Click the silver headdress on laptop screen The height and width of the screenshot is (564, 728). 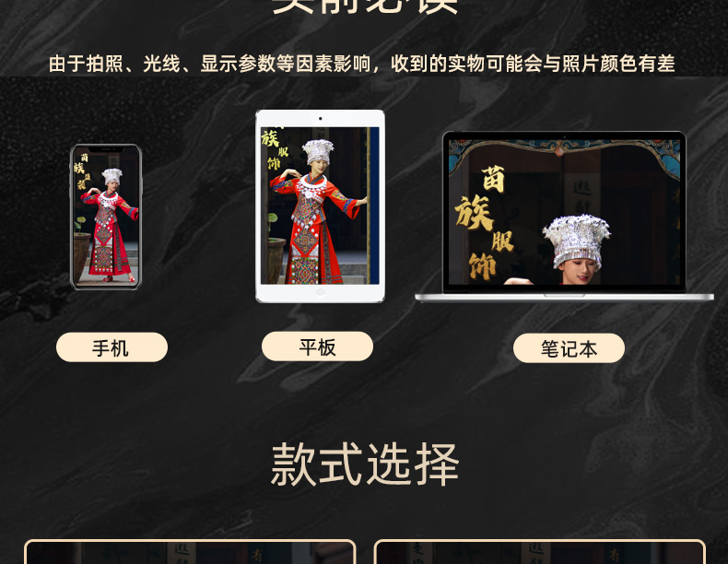(x=577, y=241)
